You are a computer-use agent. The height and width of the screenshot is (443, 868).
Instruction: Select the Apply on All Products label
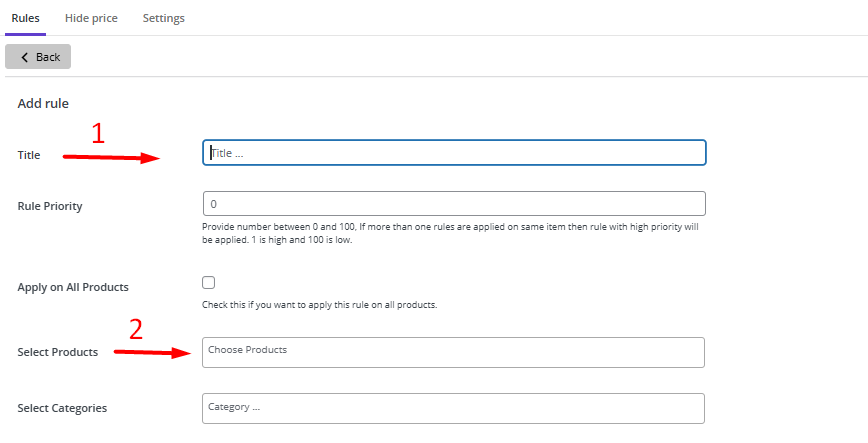click(73, 287)
